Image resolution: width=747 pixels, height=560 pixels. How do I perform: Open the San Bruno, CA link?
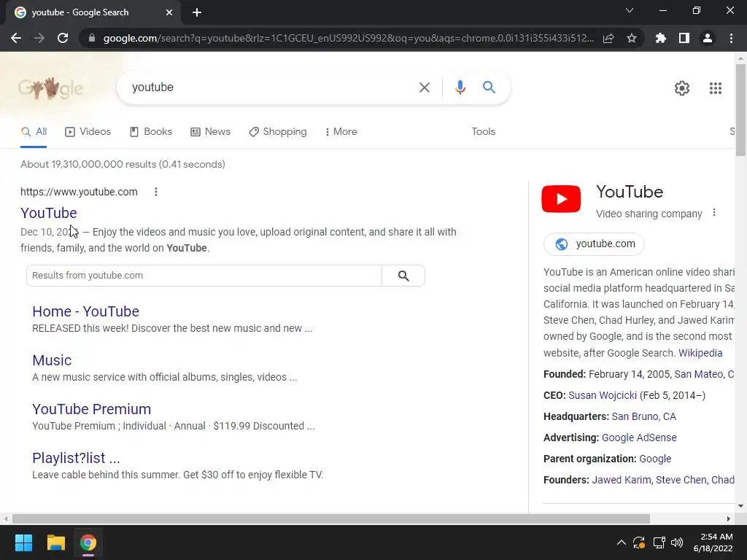pyautogui.click(x=643, y=416)
